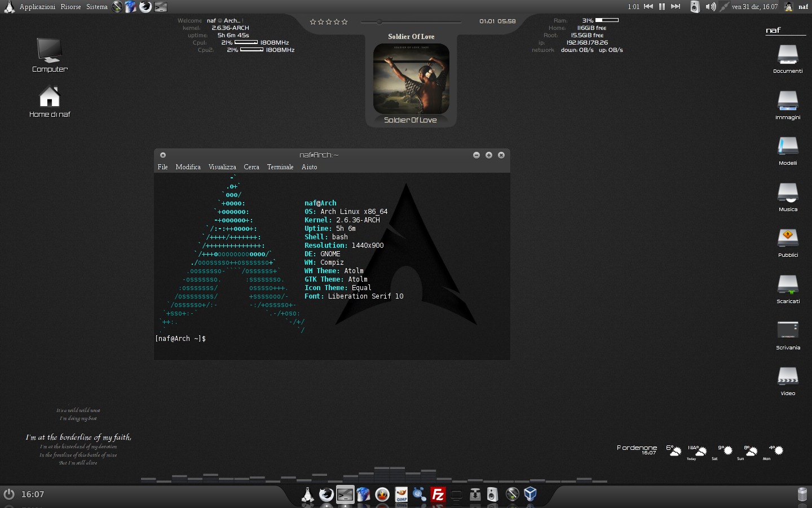Viewport: 812px width, 508px height.
Task: Open the Home di naf folder
Action: 50,102
